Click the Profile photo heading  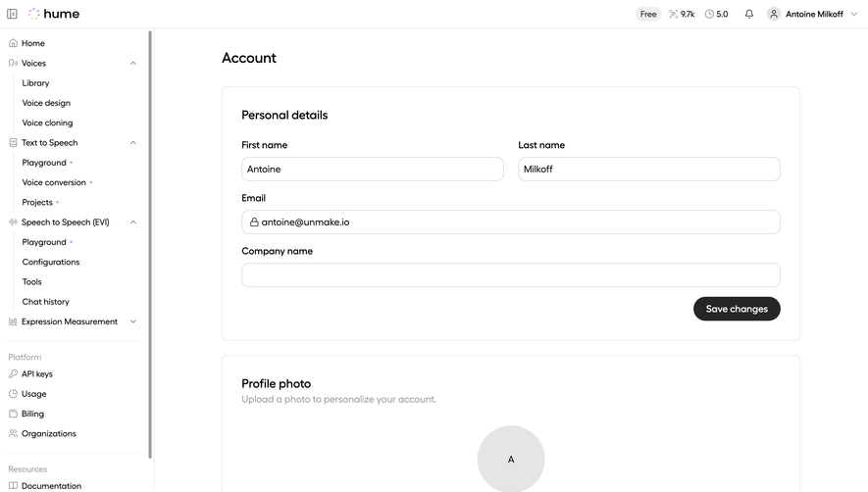(277, 383)
